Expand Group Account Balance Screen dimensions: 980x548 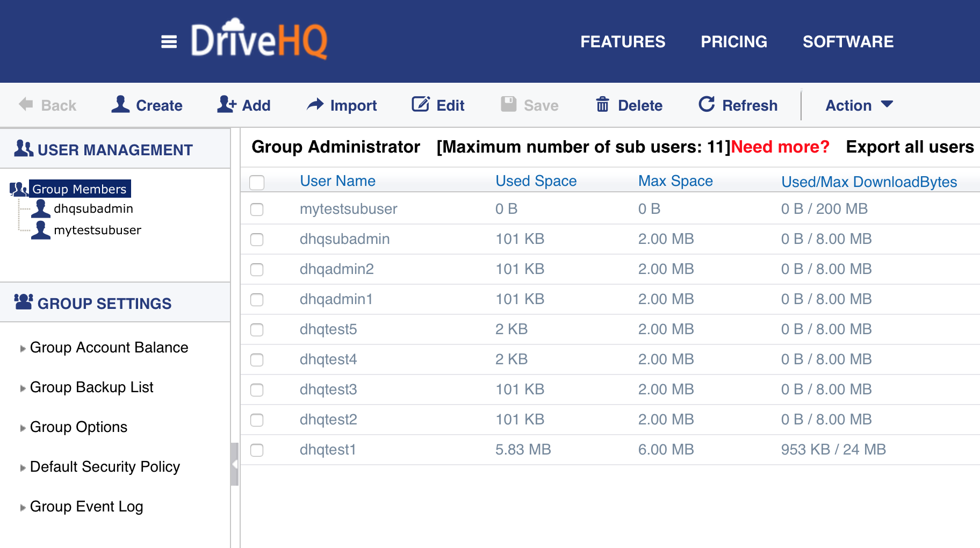[x=109, y=348]
